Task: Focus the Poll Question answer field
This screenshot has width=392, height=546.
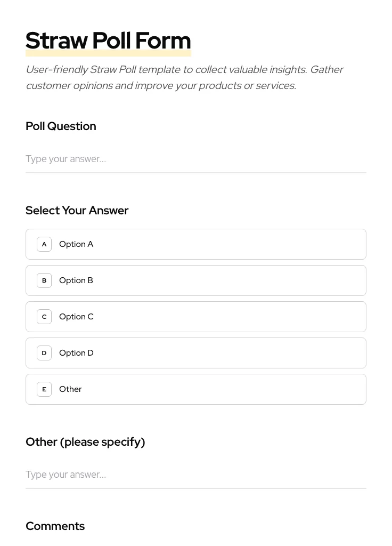Action: [x=195, y=159]
